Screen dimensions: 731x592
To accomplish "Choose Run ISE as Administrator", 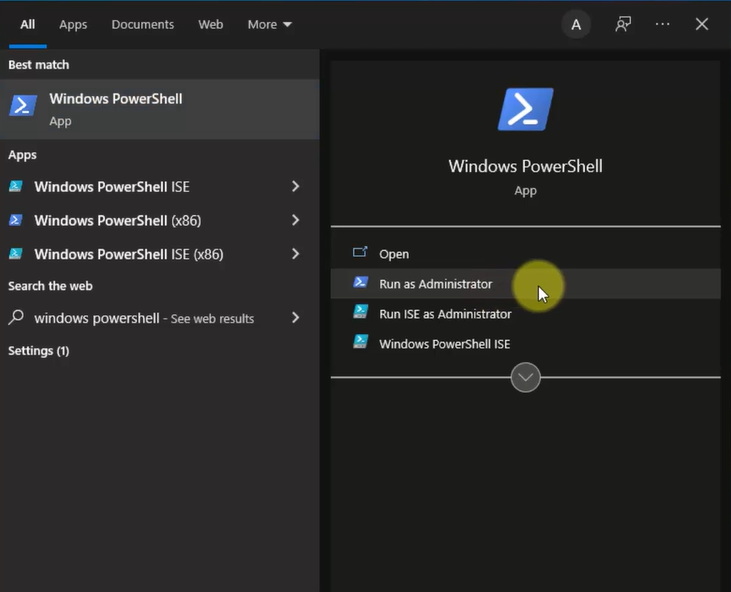I will (525, 314).
